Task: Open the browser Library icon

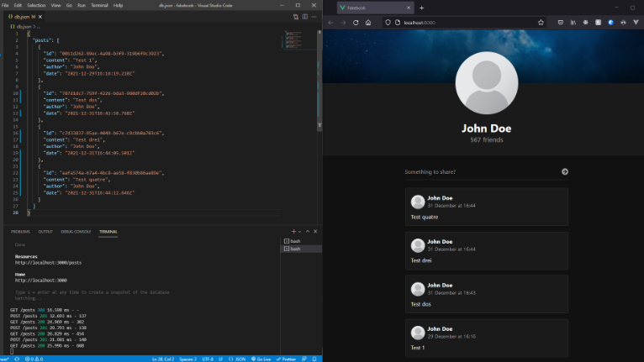Action: coord(573,23)
